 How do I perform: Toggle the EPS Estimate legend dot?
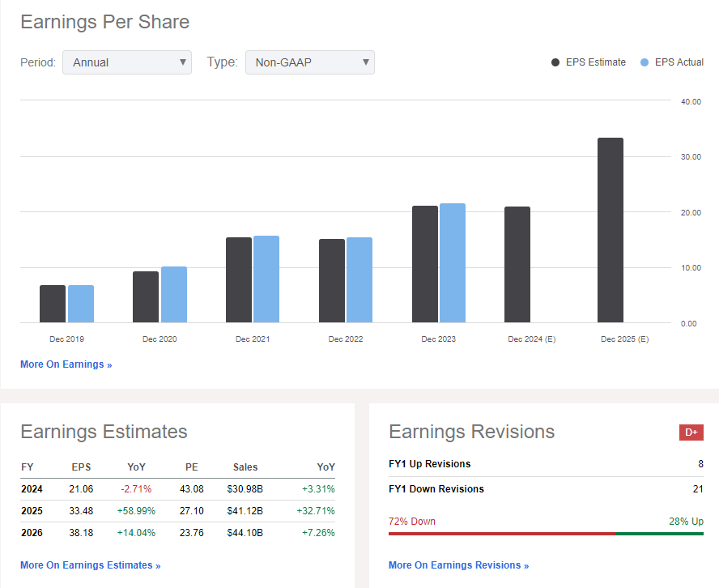pyautogui.click(x=555, y=62)
